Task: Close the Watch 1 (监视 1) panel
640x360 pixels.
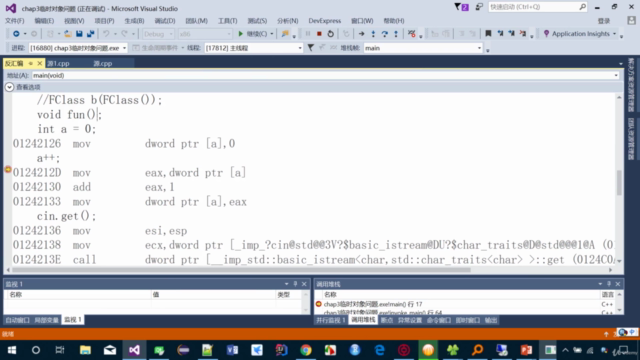Action: [304, 284]
